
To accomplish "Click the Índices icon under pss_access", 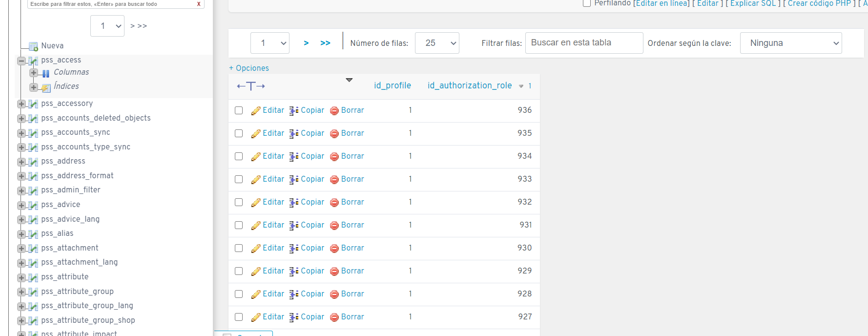I will (46, 87).
